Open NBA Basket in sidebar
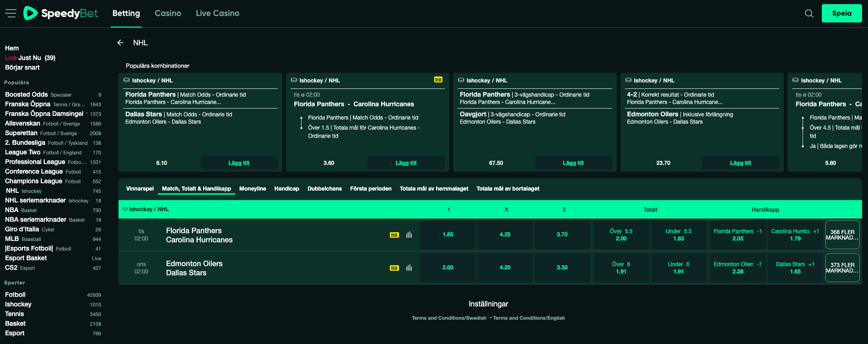Screen dimensions: 868x344 coord(53,210)
